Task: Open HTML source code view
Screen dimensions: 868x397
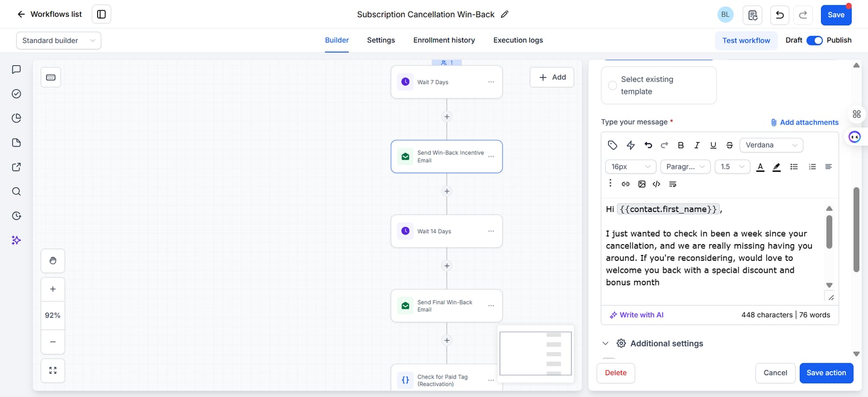Action: coord(656,184)
